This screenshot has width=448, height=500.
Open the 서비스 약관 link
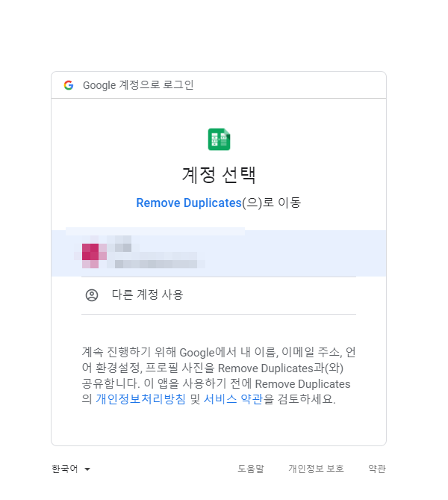click(233, 399)
